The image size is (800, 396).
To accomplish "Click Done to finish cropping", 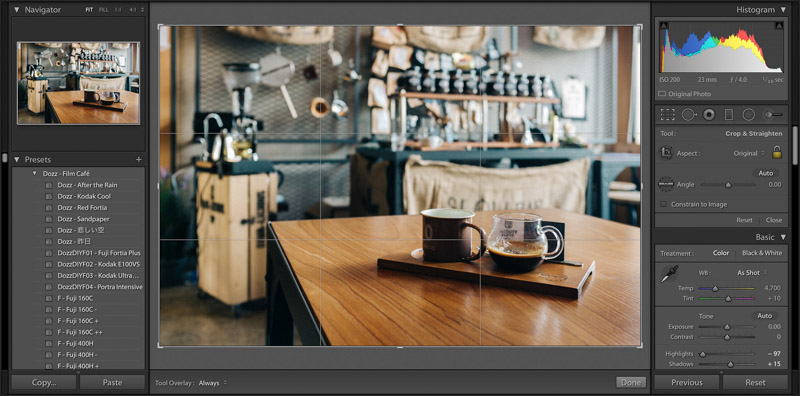I will point(631,382).
